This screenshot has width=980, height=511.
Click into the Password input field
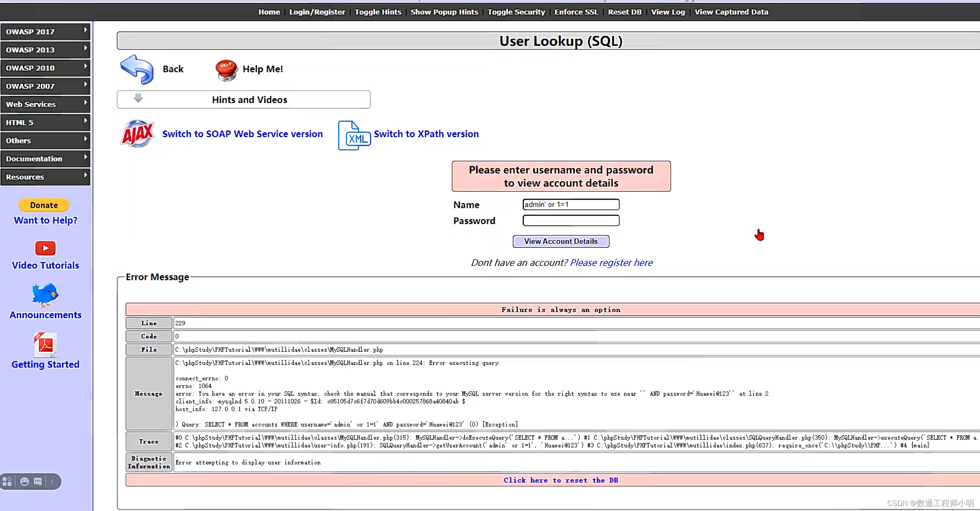[571, 221]
